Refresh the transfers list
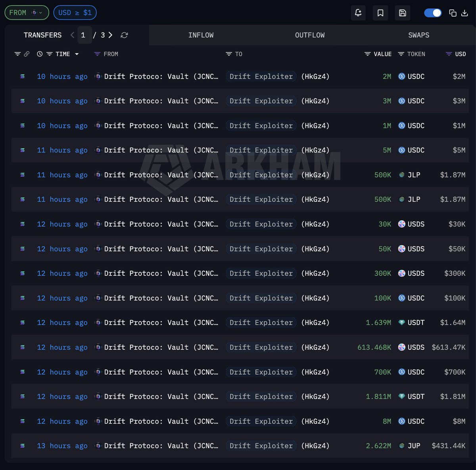This screenshot has width=476, height=470. (x=124, y=35)
